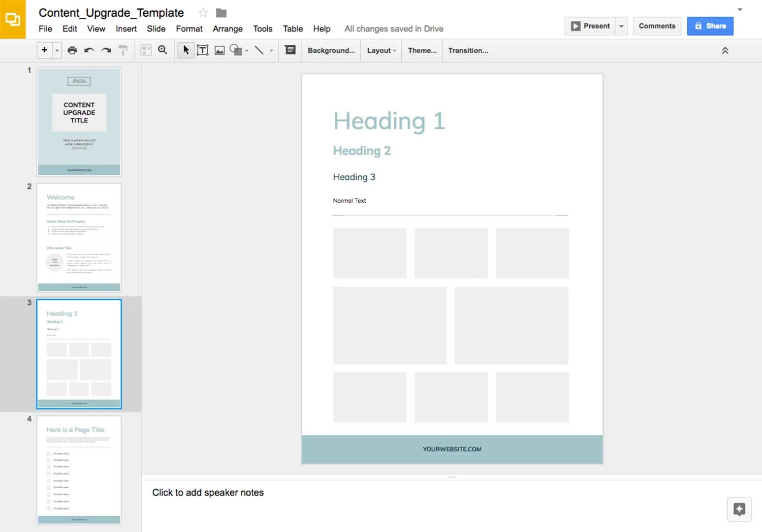Image resolution: width=762 pixels, height=532 pixels.
Task: Click the blue Share button
Action: 710,26
